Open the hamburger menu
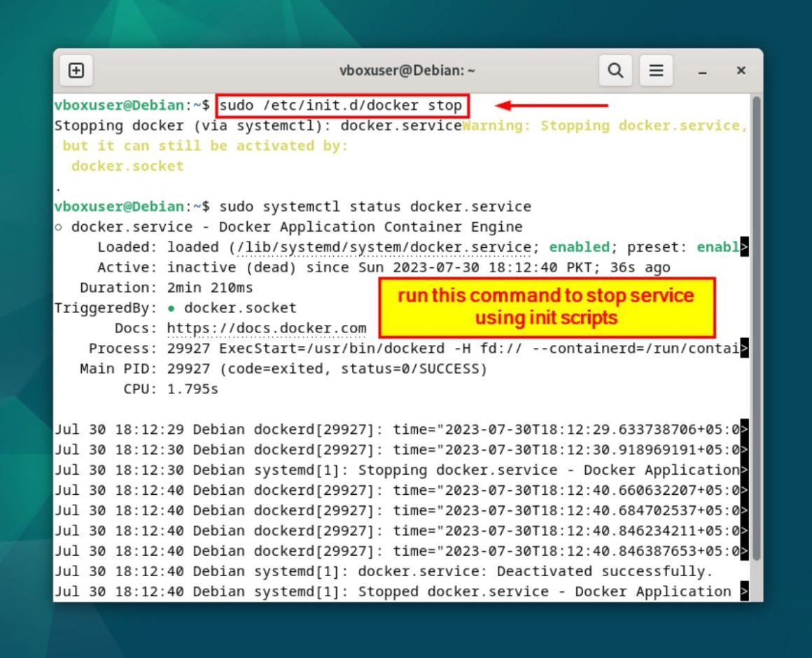This screenshot has width=812, height=658. tap(657, 70)
